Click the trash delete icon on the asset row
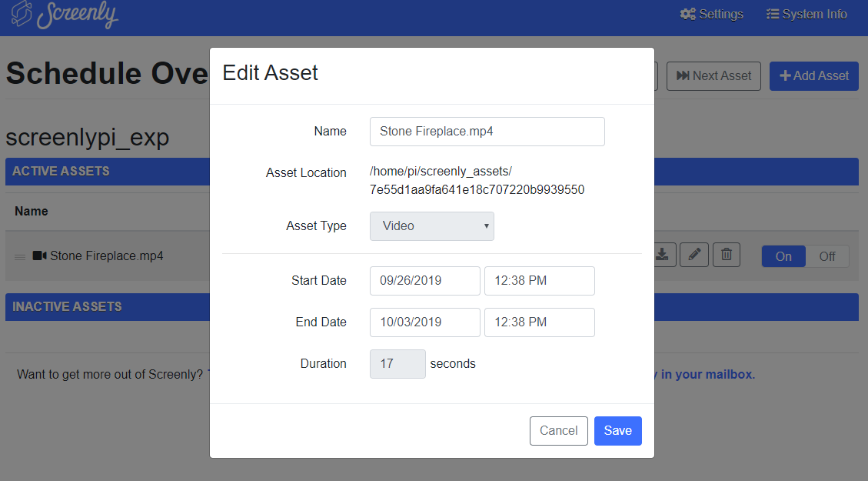The width and height of the screenshot is (868, 481). pos(726,254)
